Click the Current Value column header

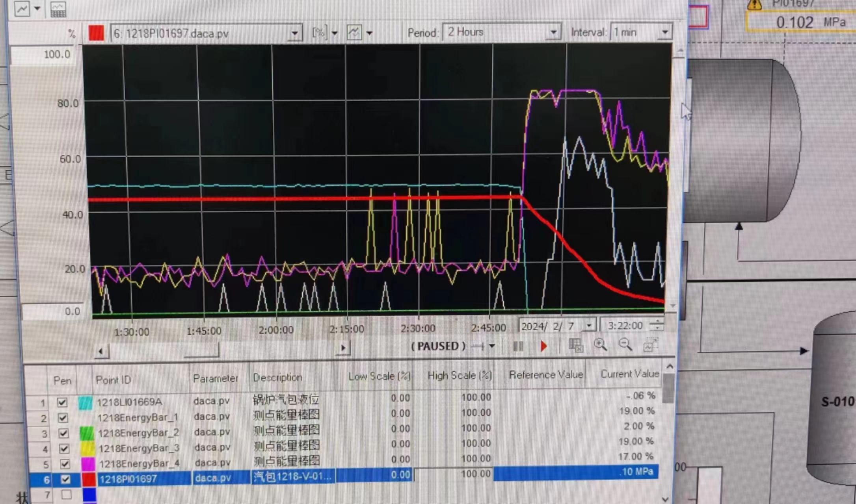tap(629, 374)
